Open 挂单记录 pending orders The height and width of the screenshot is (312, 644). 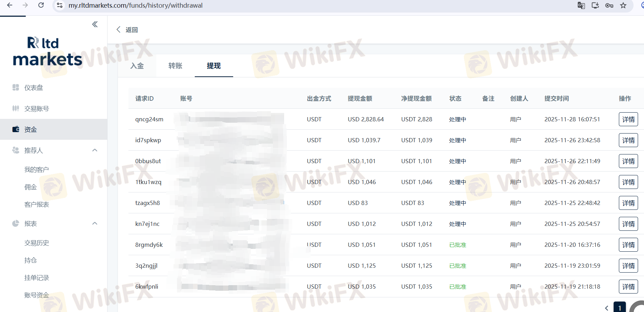[37, 277]
